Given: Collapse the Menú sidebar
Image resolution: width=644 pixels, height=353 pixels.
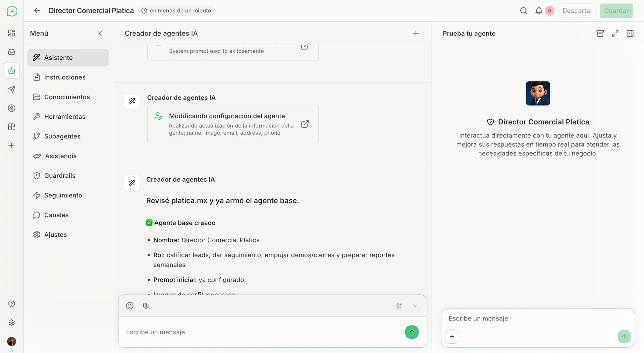Looking at the screenshot, I should [x=100, y=33].
